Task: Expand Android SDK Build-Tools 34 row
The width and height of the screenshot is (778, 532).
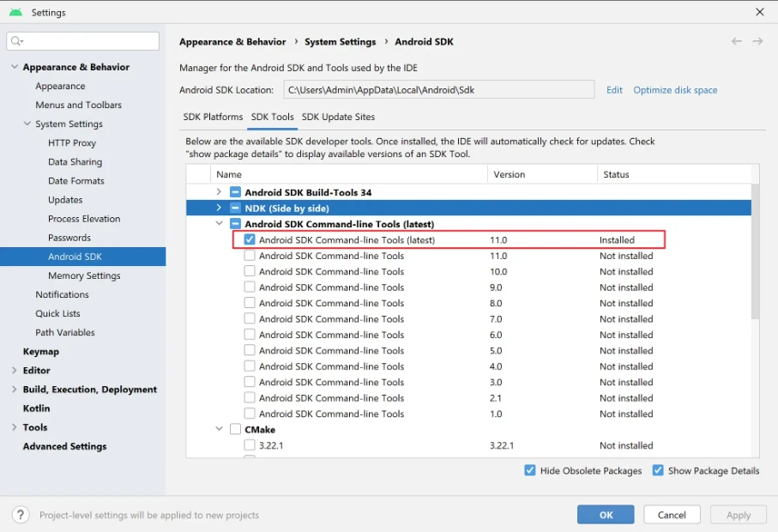Action: (219, 192)
